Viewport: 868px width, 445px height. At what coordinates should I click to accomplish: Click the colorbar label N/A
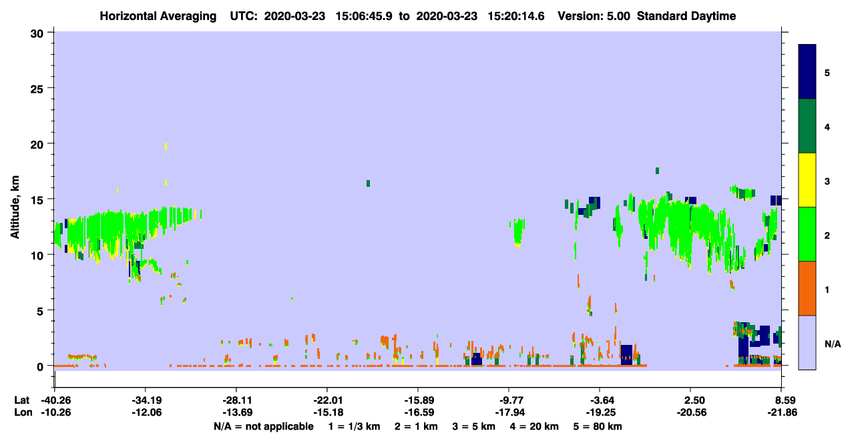pyautogui.click(x=832, y=344)
